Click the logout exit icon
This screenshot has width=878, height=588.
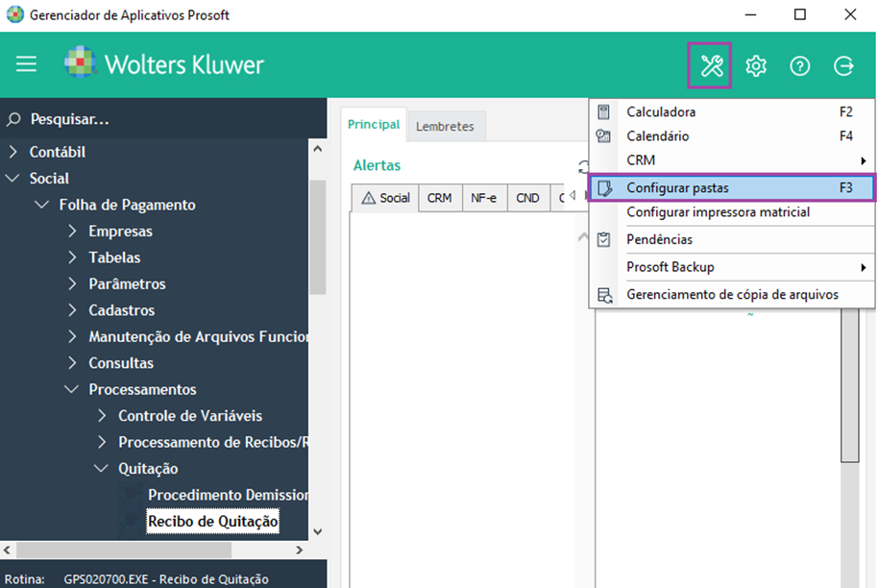(843, 66)
